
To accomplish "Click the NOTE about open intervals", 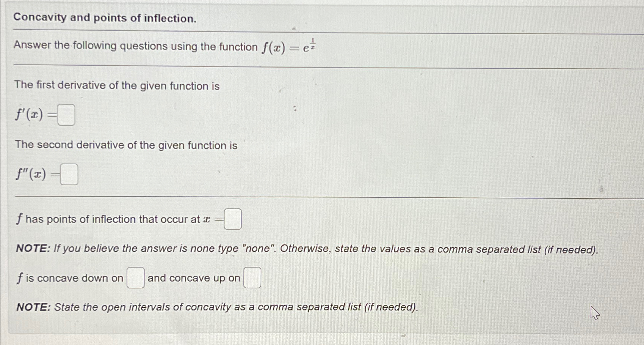I will [x=216, y=307].
